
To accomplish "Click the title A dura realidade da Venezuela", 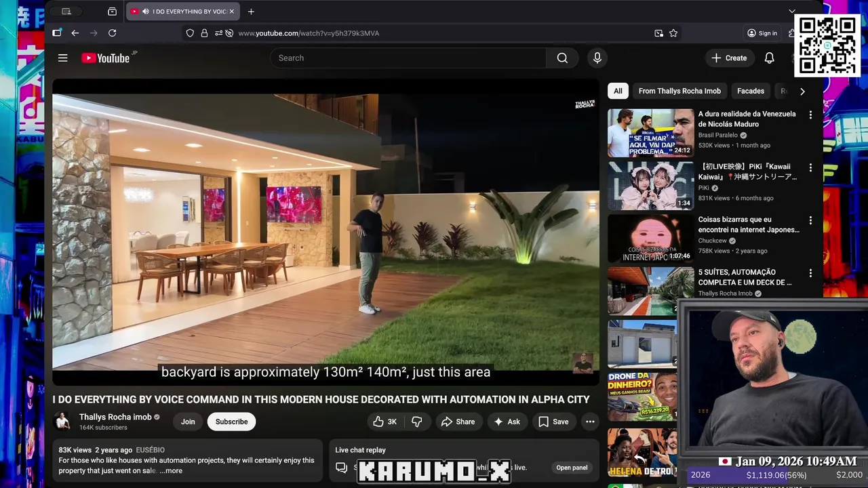I will click(x=747, y=119).
